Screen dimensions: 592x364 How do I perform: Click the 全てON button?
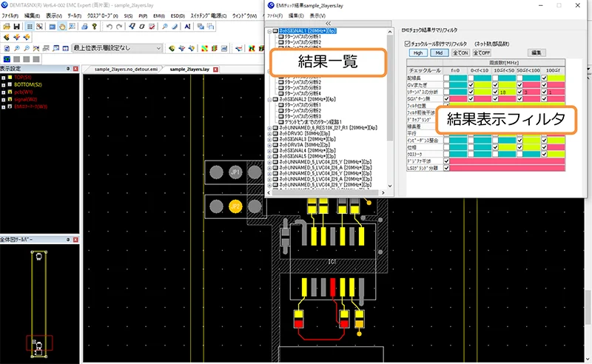point(460,53)
